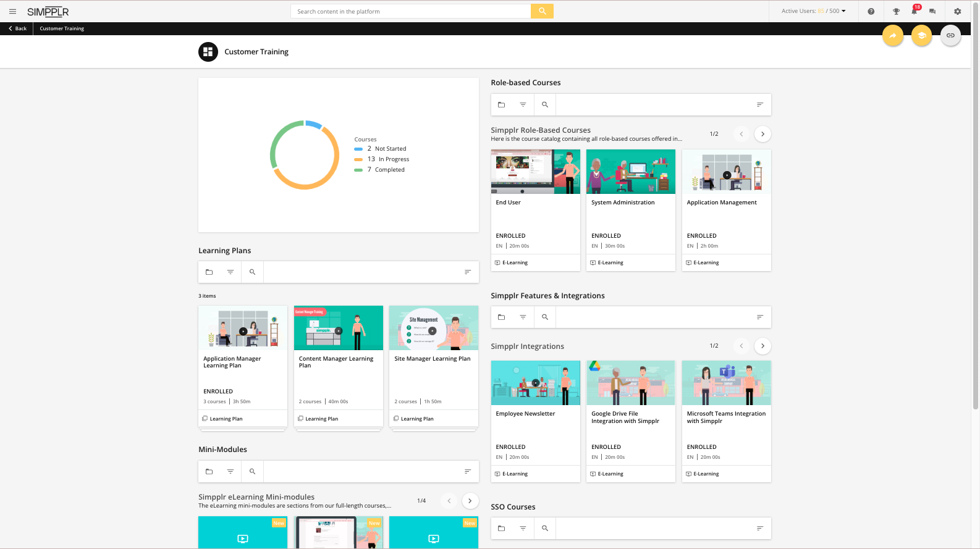Open the Employee Newsletter course
Screen dimensions: 980x549
[x=536, y=421]
